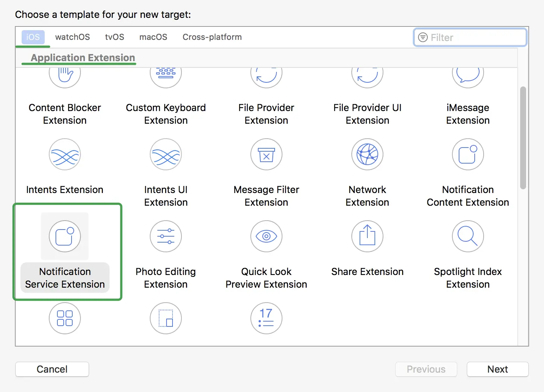Click the Intents Extension label
The height and width of the screenshot is (392, 544).
tap(65, 190)
